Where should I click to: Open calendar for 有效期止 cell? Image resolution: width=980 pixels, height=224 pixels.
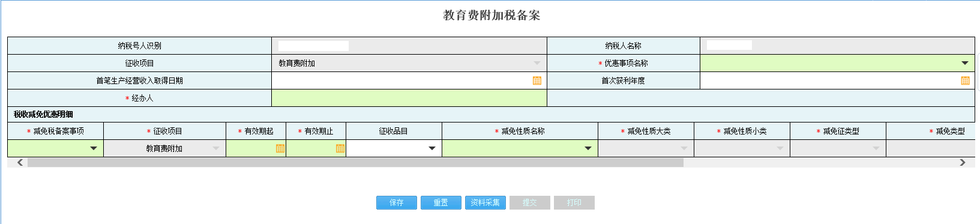pyautogui.click(x=340, y=148)
